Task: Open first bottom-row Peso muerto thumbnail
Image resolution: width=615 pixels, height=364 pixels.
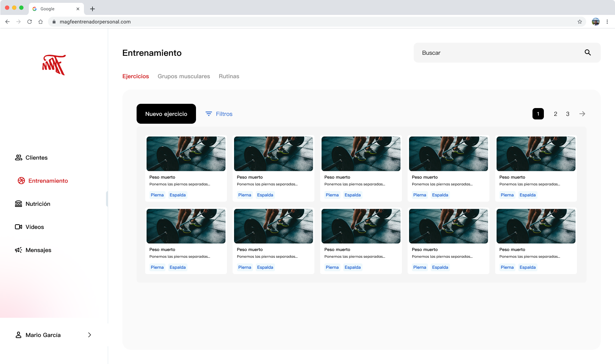Action: pos(186,226)
